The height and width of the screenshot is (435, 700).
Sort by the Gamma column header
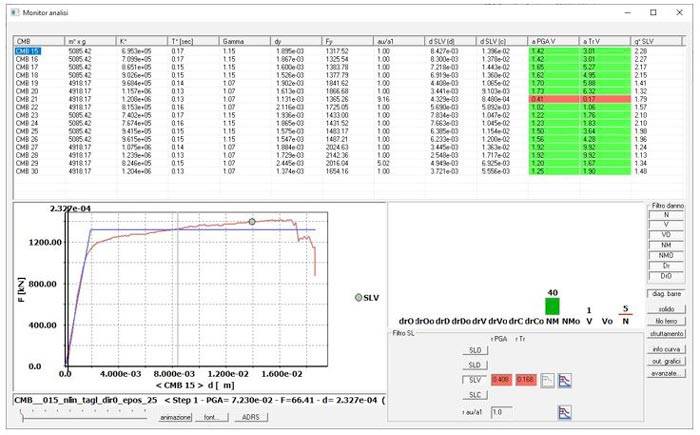(x=245, y=41)
